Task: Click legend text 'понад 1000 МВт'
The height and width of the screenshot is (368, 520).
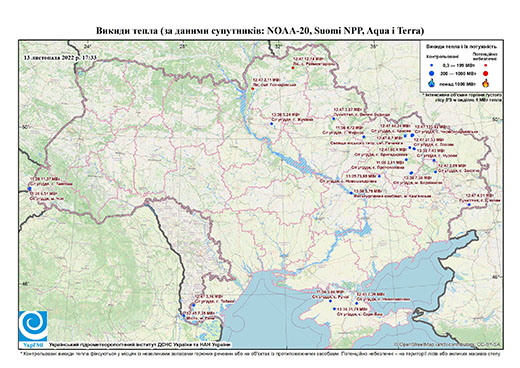Action: point(458,83)
